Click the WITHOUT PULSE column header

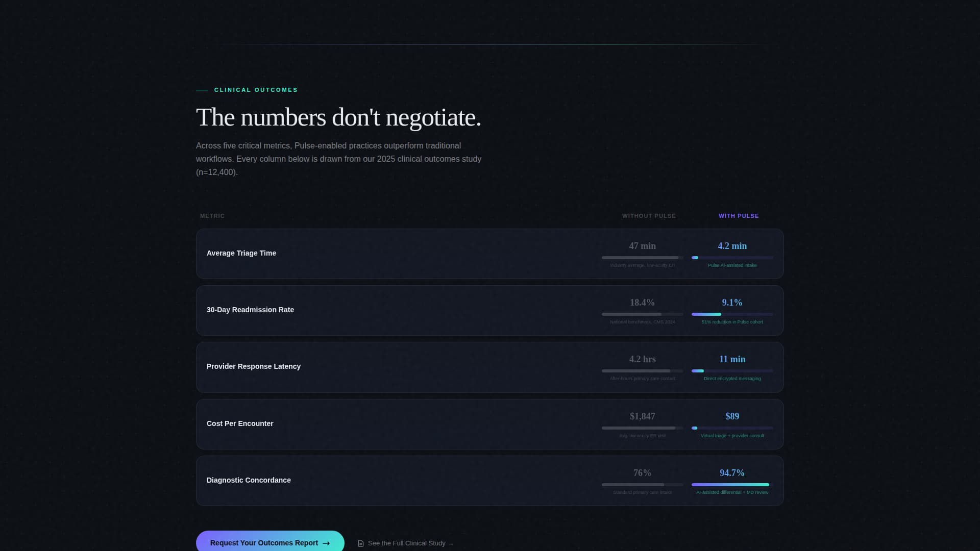(x=649, y=216)
